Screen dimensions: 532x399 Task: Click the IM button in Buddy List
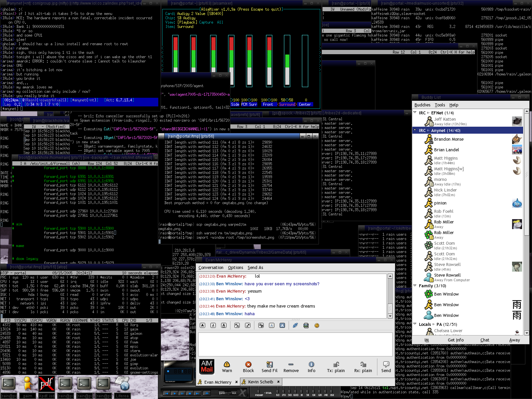(x=427, y=340)
